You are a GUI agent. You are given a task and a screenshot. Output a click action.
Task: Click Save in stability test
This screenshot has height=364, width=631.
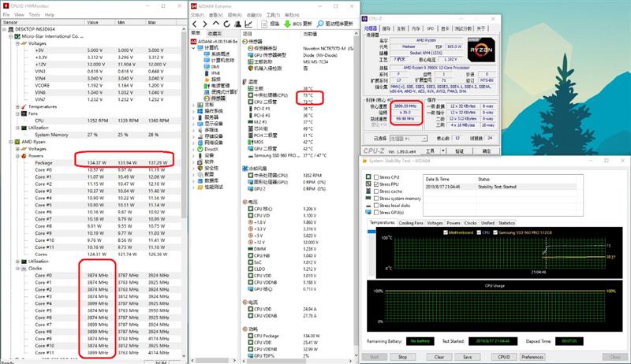tap(467, 357)
